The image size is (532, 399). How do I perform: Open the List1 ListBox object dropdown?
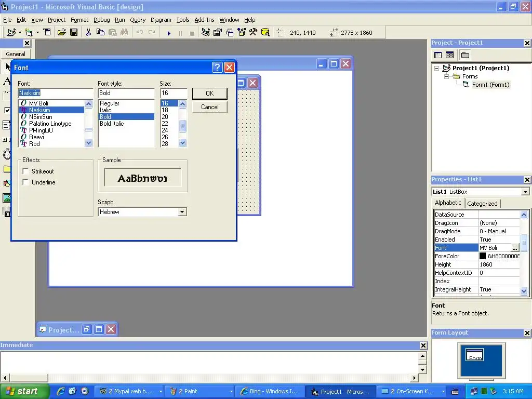525,192
